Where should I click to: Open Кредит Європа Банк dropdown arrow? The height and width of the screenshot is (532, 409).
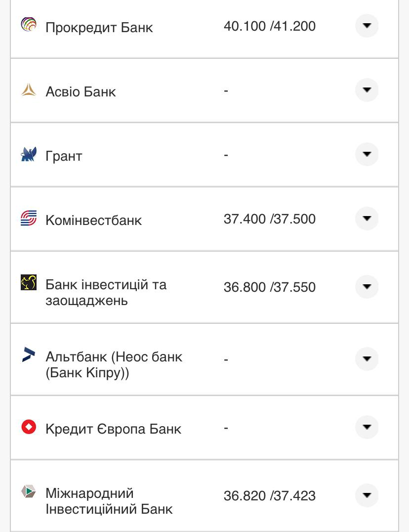click(x=367, y=427)
